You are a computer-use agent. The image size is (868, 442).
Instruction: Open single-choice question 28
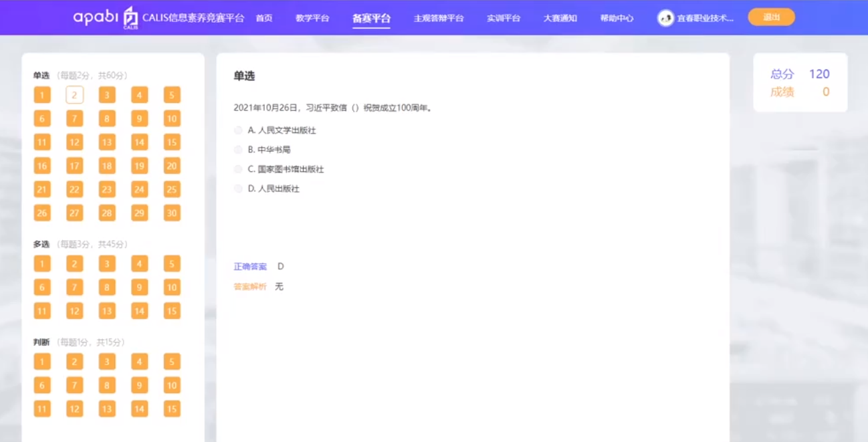(107, 213)
